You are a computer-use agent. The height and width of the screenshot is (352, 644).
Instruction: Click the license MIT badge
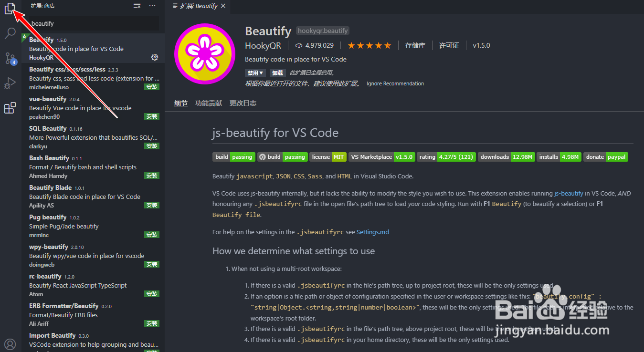[x=328, y=157]
